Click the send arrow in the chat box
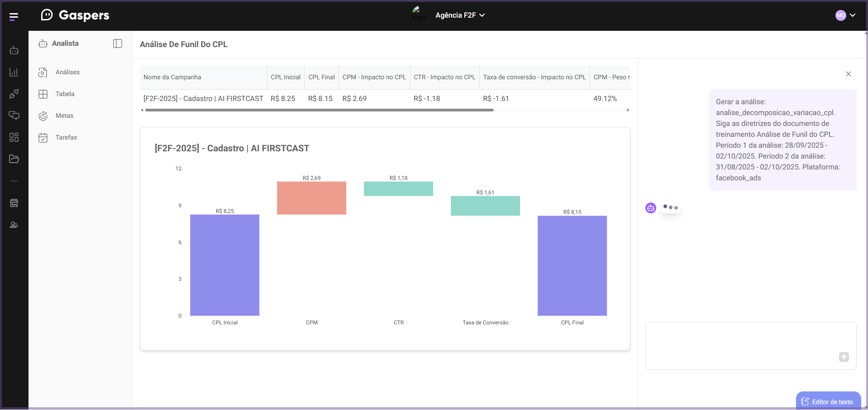The width and height of the screenshot is (868, 410). 844,357
